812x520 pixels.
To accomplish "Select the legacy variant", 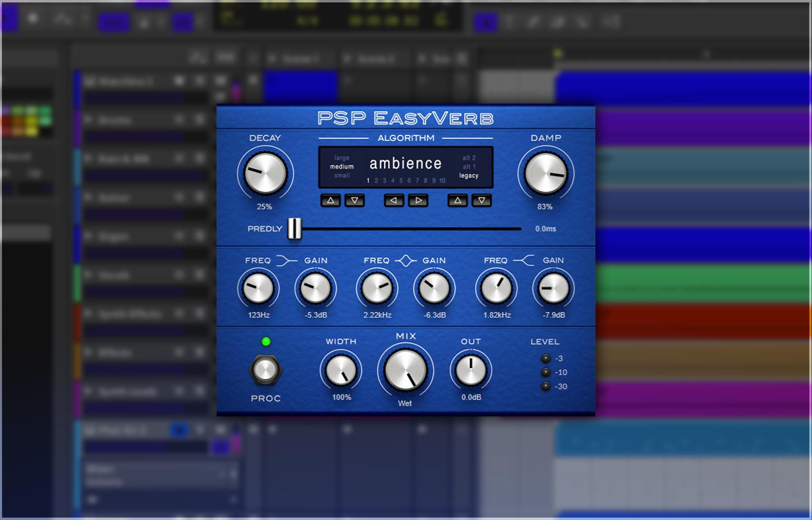I will [x=469, y=175].
